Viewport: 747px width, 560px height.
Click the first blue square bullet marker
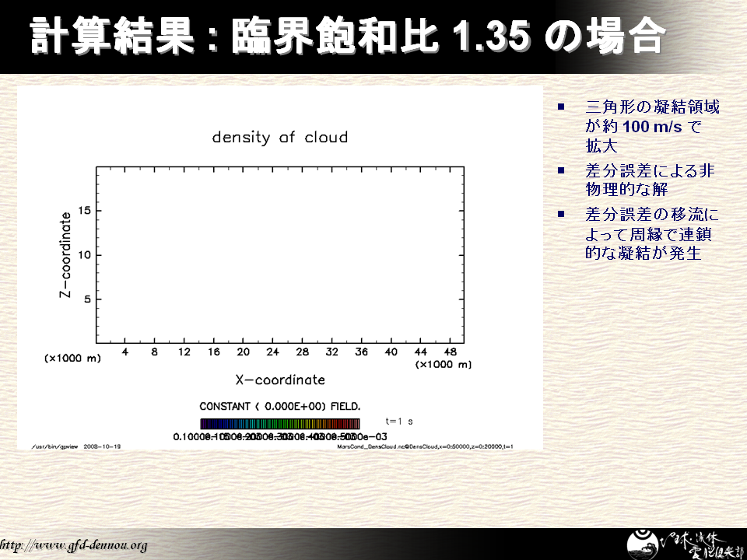click(x=561, y=107)
